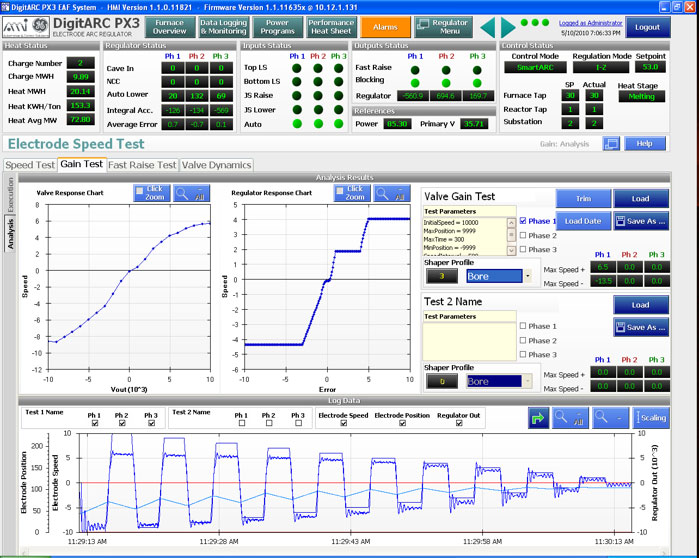Toggle Ph 1 for Test 2 log data
This screenshot has height=558, width=699.
(242, 423)
